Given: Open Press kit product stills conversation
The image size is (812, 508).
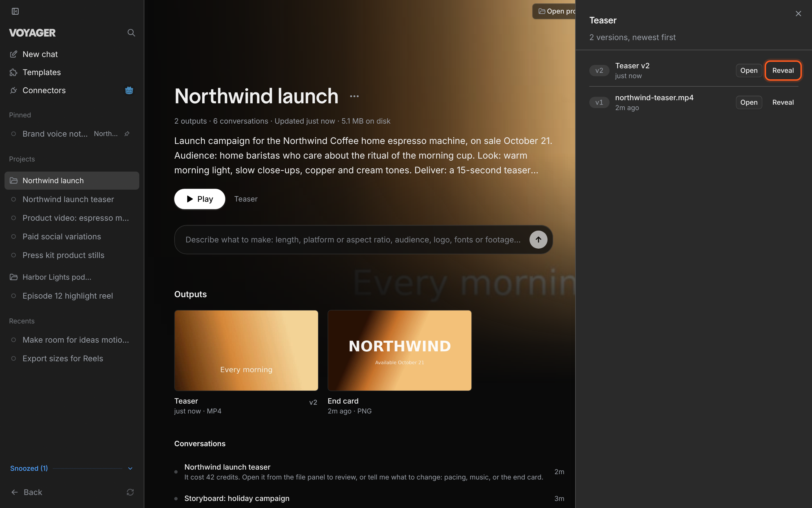Looking at the screenshot, I should coord(72,255).
